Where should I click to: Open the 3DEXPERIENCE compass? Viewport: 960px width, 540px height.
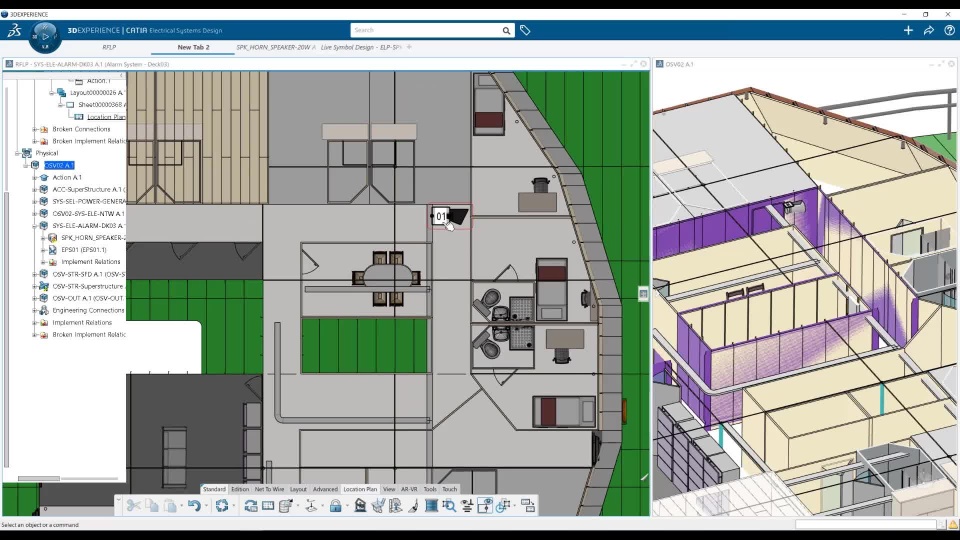[x=45, y=36]
